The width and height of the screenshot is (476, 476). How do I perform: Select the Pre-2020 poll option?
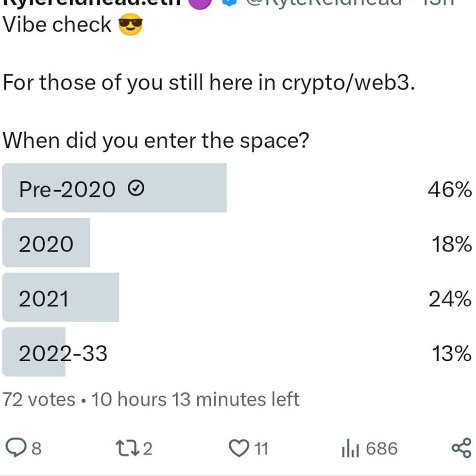(x=237, y=188)
